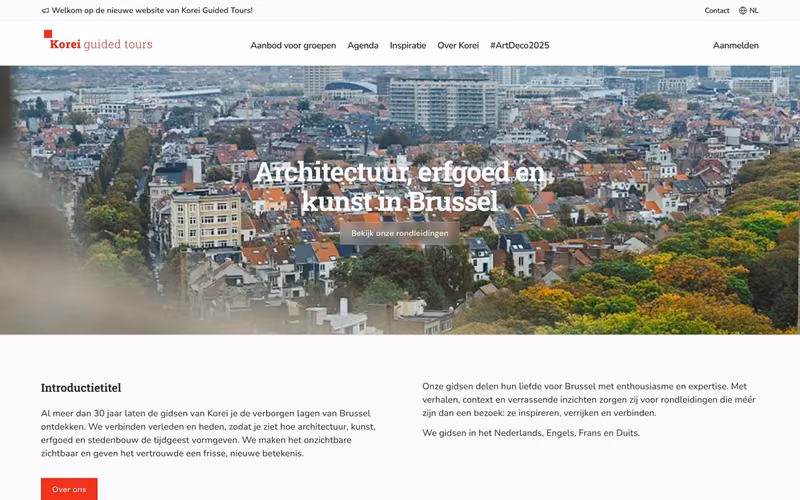Click Bekijk onze rondleidingen button
Viewport: 800px width, 500px height.
(x=399, y=233)
